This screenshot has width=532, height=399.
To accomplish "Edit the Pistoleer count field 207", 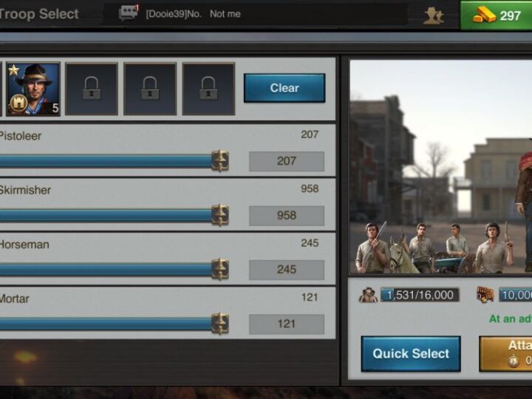I will (287, 161).
